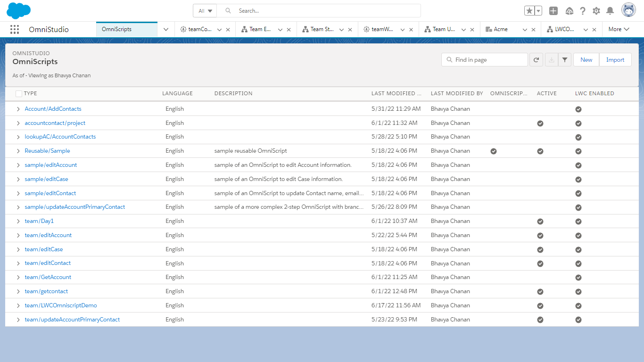Open the Help question mark icon

click(x=583, y=11)
